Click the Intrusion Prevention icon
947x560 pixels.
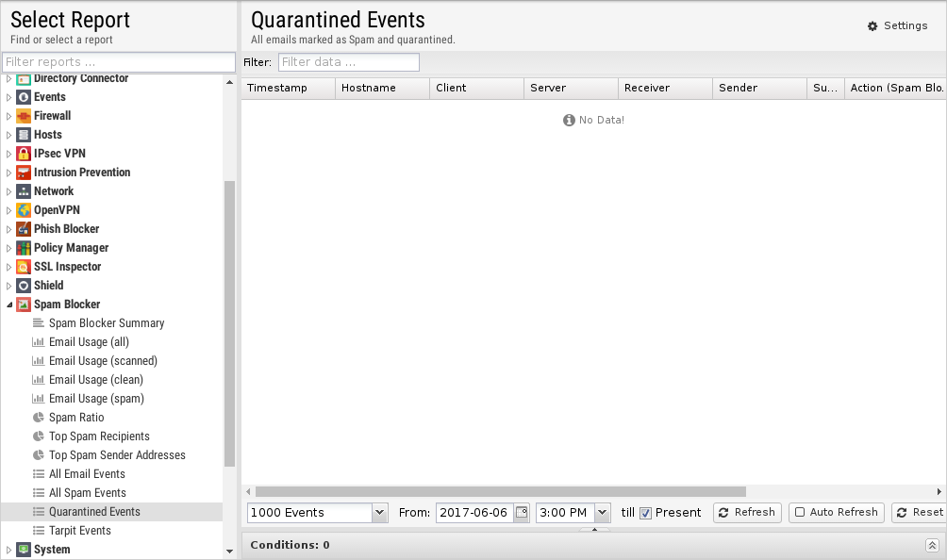coord(24,173)
